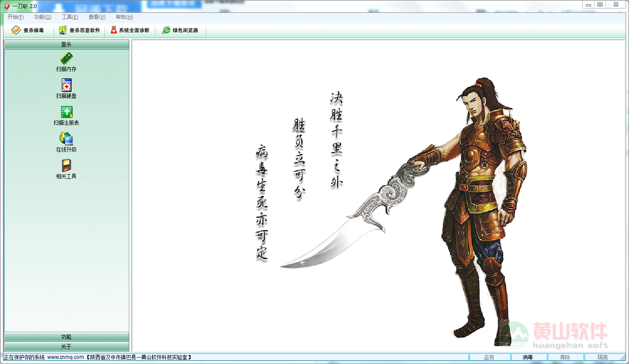Image resolution: width=629 pixels, height=364 pixels.
Task: Select the 扫描硬盘 disk scan icon
Action: tap(66, 86)
